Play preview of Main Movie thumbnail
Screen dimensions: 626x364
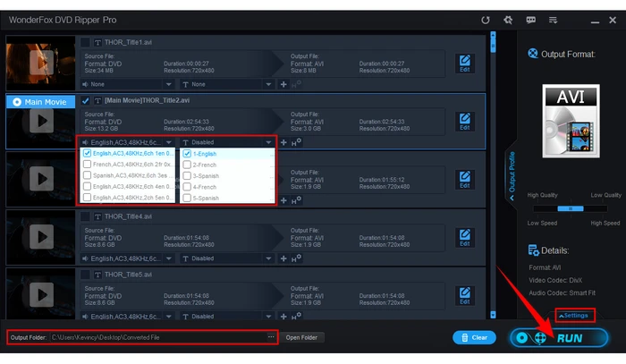tap(41, 121)
